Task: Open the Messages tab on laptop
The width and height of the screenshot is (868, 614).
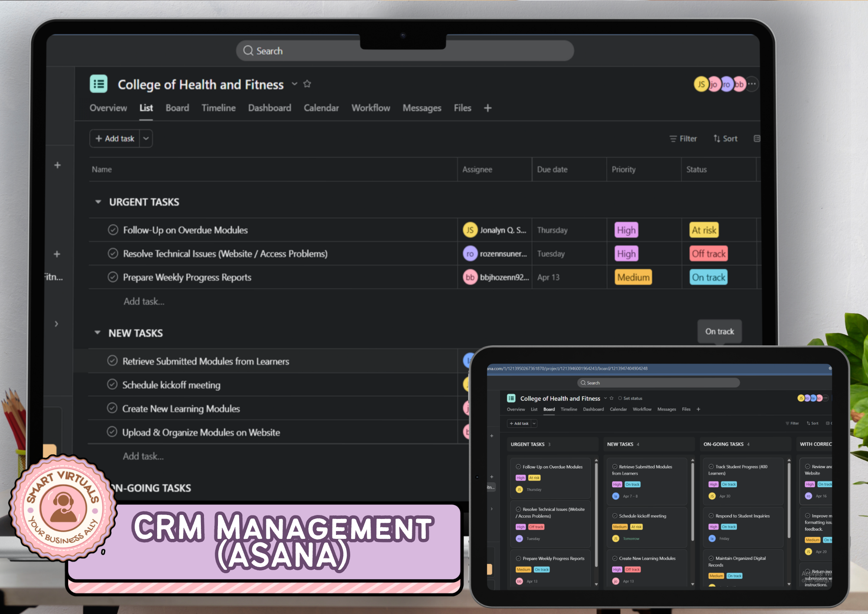Action: click(x=422, y=108)
